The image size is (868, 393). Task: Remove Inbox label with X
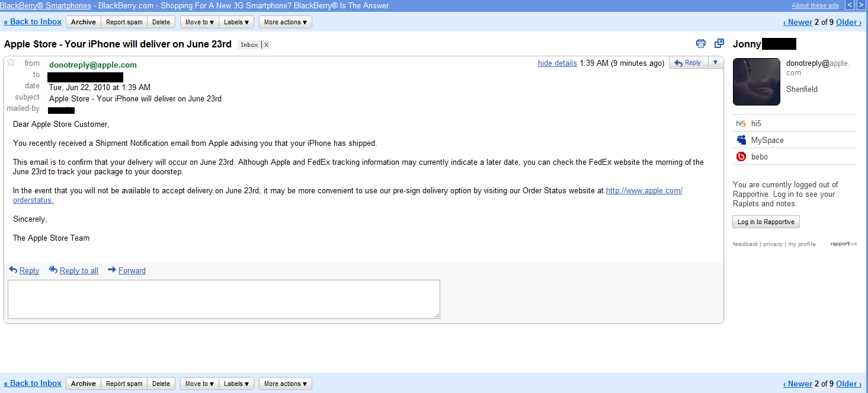coord(267,45)
